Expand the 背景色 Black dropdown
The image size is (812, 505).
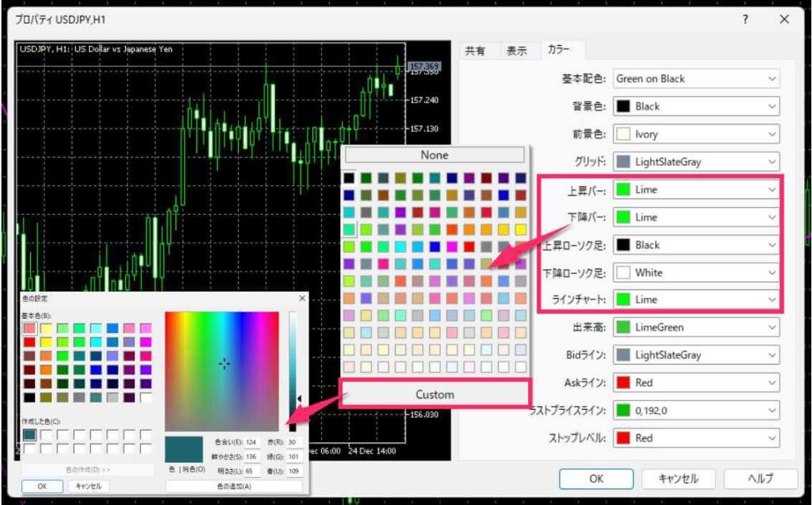tap(695, 106)
